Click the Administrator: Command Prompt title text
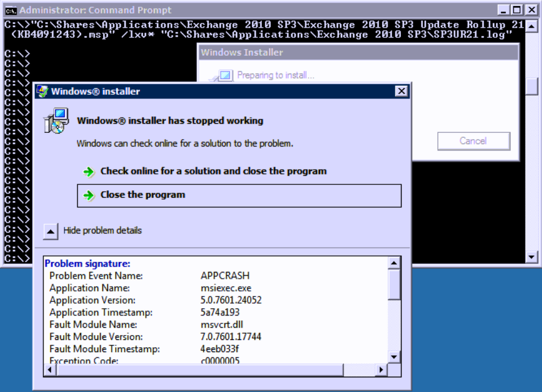This screenshot has width=542, height=392. pyautogui.click(x=96, y=10)
